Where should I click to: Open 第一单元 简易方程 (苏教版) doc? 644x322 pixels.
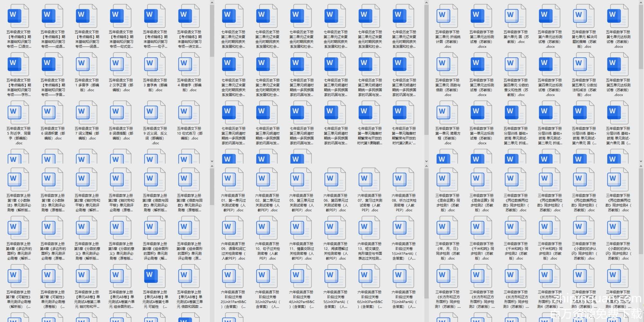448,113
